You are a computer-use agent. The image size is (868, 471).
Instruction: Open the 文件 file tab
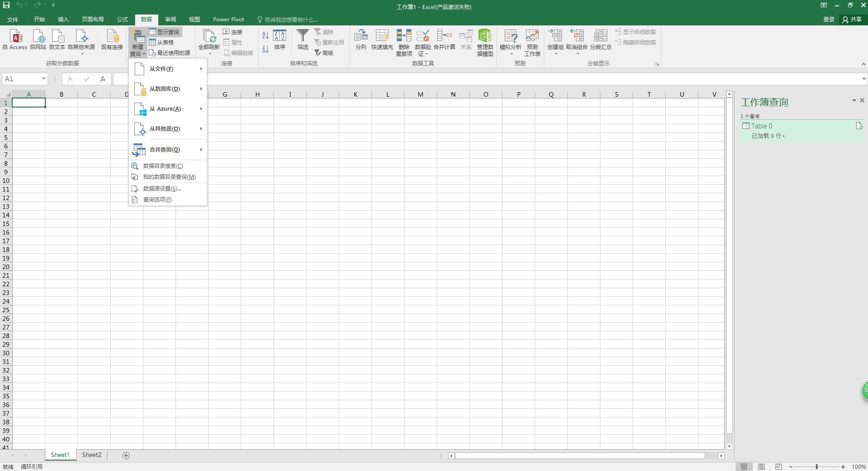(x=13, y=20)
